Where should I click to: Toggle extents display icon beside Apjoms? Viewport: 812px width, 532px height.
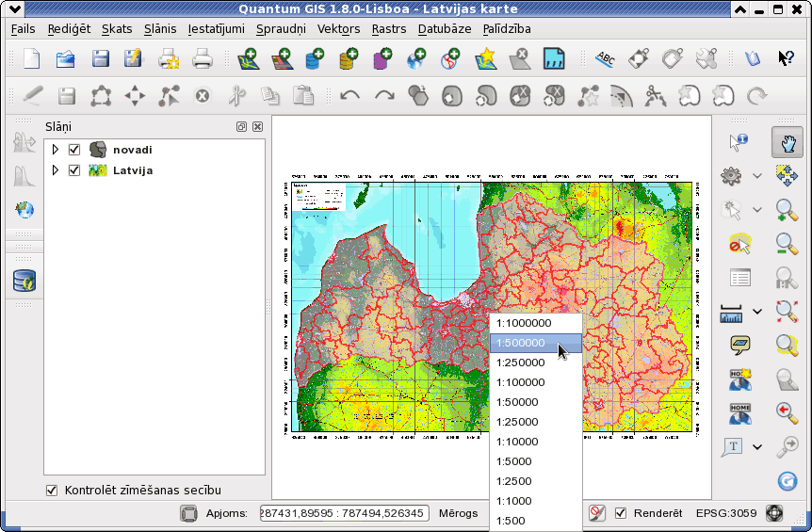point(189,513)
